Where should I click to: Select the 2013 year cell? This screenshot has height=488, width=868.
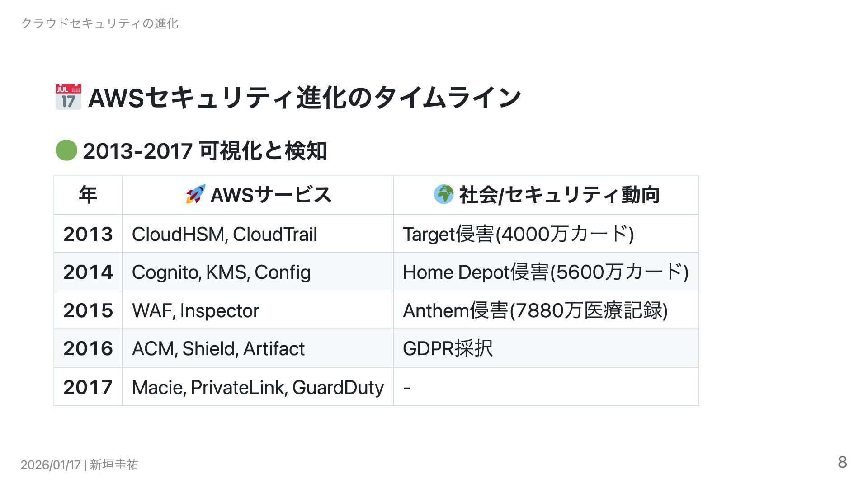tap(88, 234)
